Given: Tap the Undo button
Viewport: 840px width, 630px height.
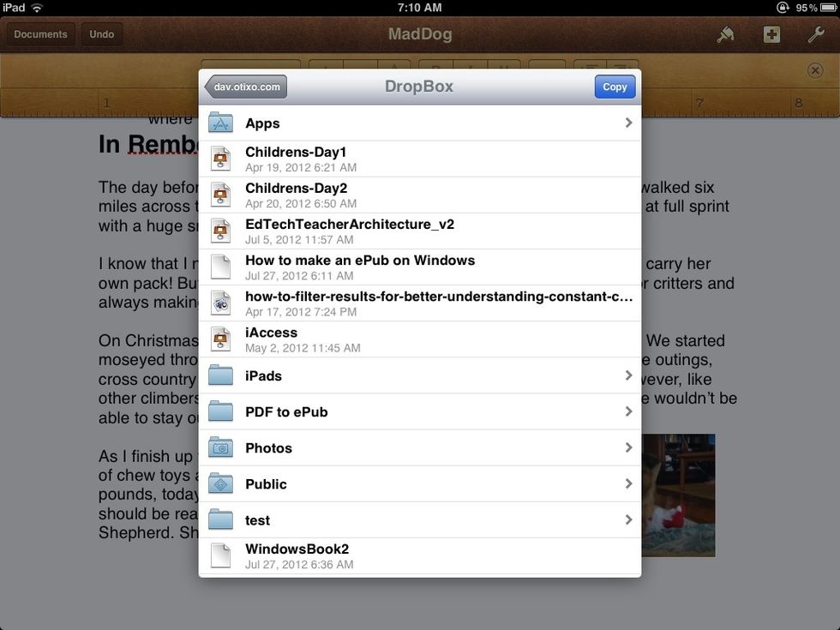Looking at the screenshot, I should (x=102, y=34).
